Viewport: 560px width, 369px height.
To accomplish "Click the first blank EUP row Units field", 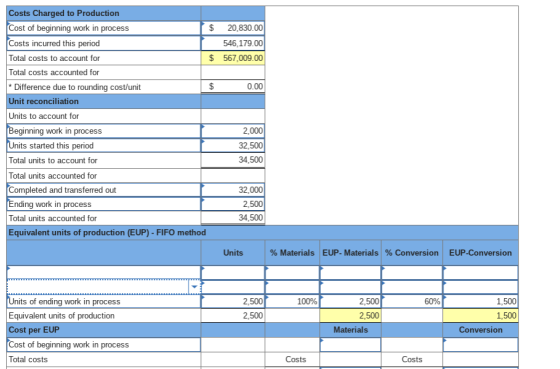I will (x=233, y=273).
